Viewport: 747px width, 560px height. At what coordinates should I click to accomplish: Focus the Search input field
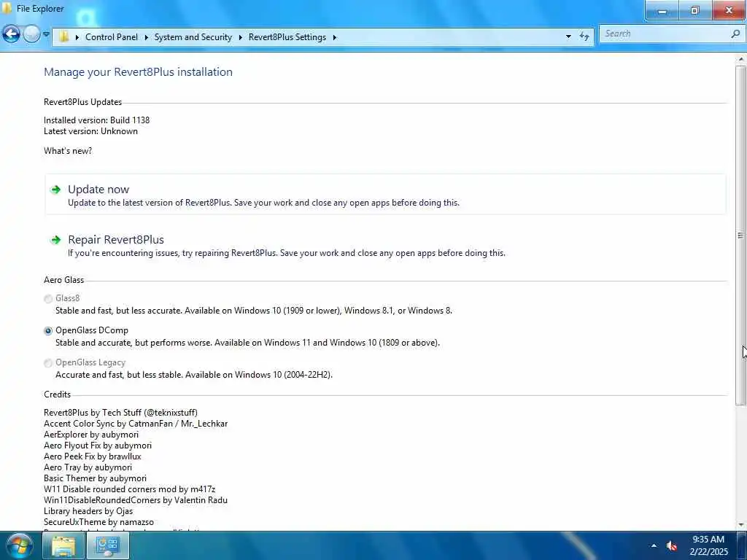coord(666,34)
